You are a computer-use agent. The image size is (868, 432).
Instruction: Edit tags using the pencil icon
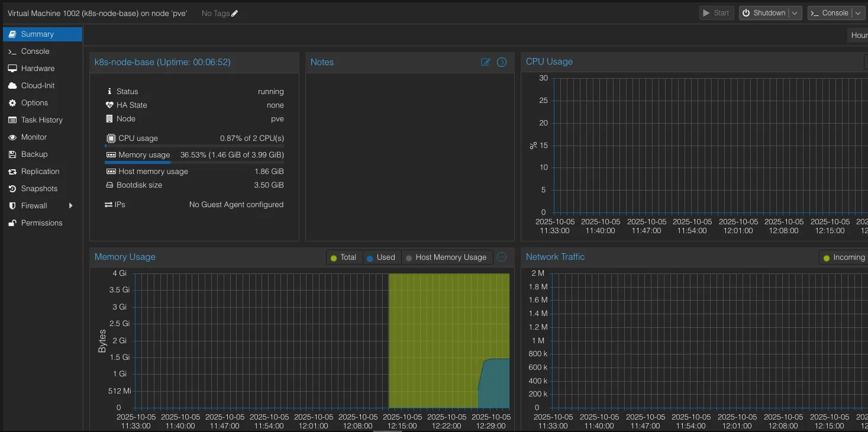235,14
